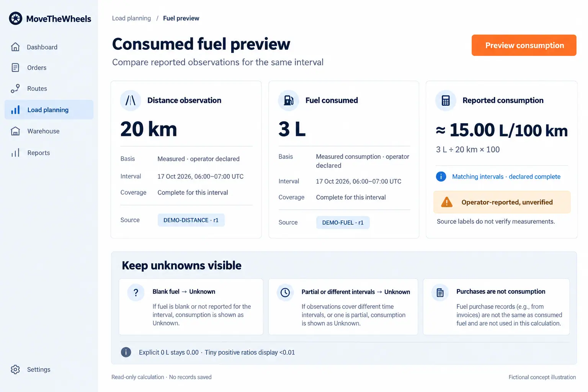
Task: Select the Load planning sidebar item
Action: (x=49, y=110)
